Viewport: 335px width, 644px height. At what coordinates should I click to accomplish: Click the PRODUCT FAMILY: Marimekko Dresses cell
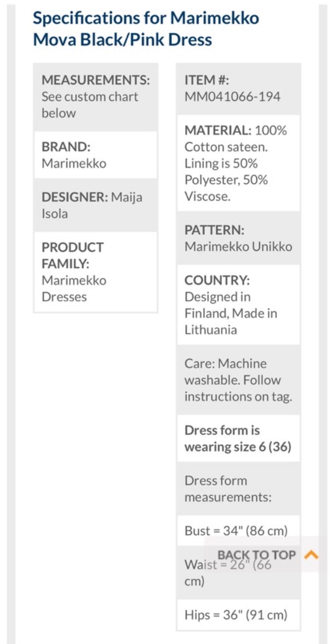[x=96, y=272]
